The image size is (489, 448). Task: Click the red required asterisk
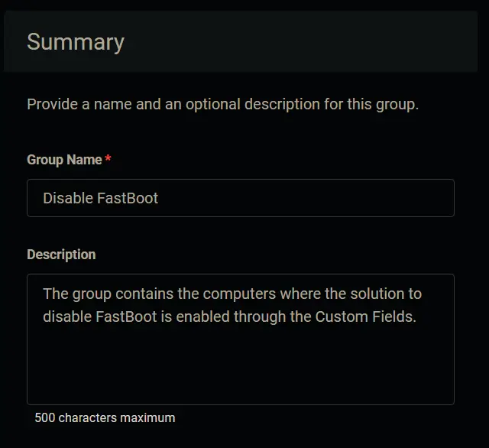click(x=108, y=157)
